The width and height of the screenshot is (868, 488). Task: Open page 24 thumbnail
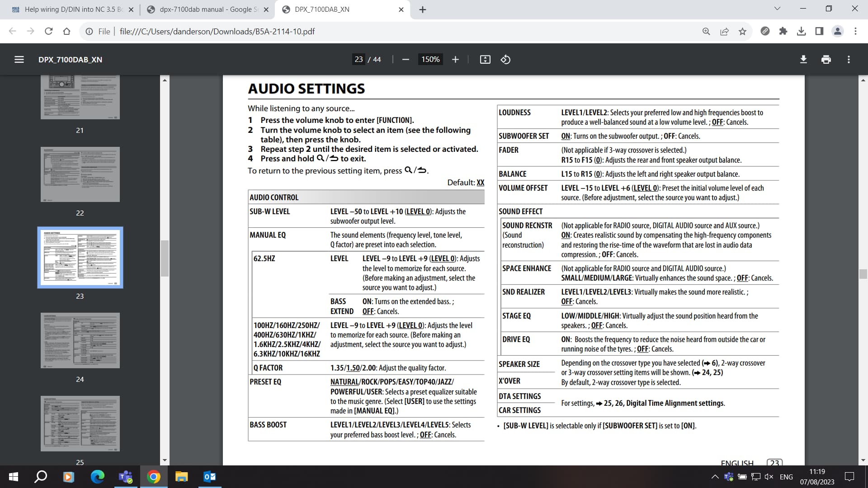pos(80,340)
